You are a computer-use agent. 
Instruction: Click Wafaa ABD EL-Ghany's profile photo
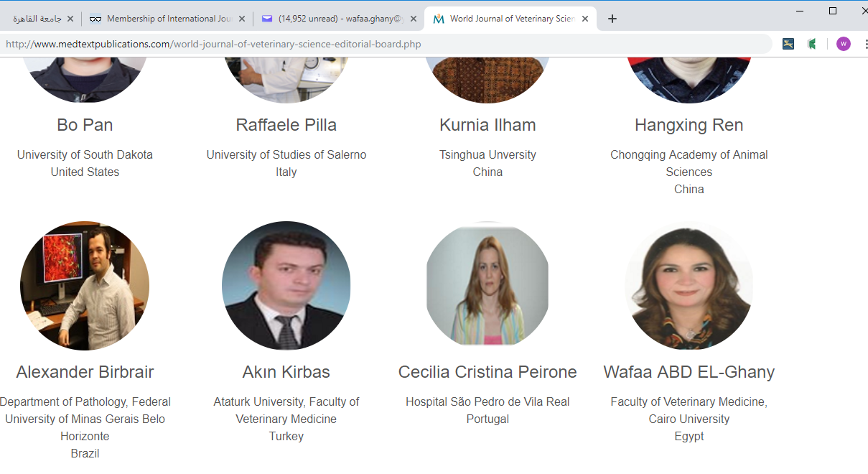click(689, 286)
